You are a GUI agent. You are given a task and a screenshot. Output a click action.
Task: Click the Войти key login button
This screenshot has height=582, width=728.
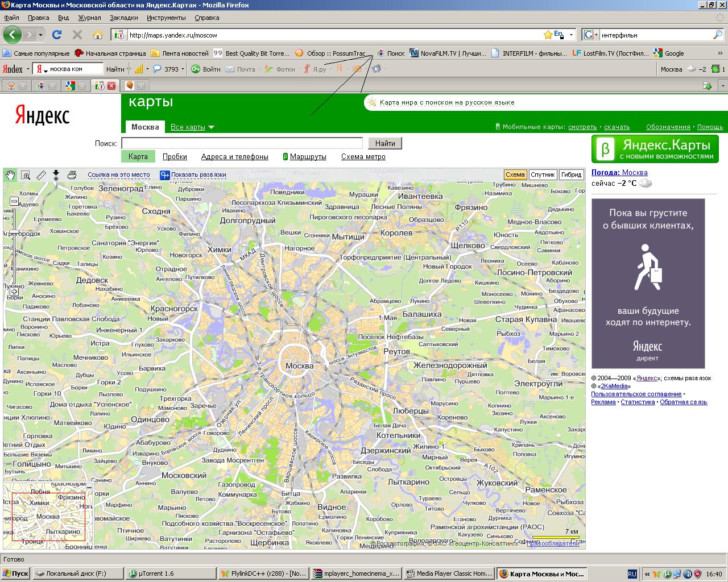(x=205, y=69)
